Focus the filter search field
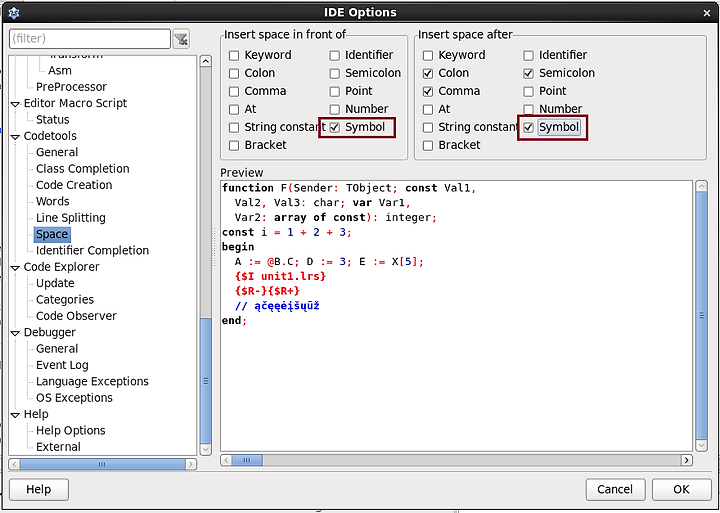The height and width of the screenshot is (513, 720). point(90,39)
